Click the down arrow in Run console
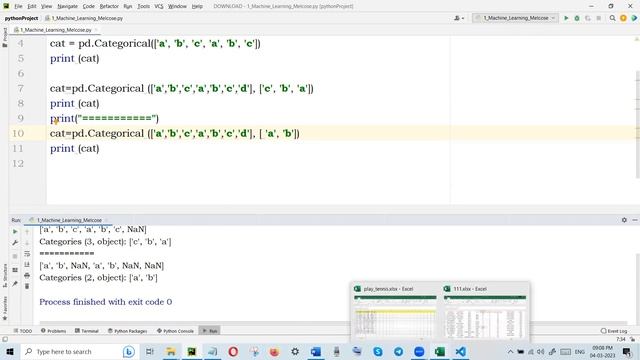Viewport: 640px width, 360px height. [27, 243]
